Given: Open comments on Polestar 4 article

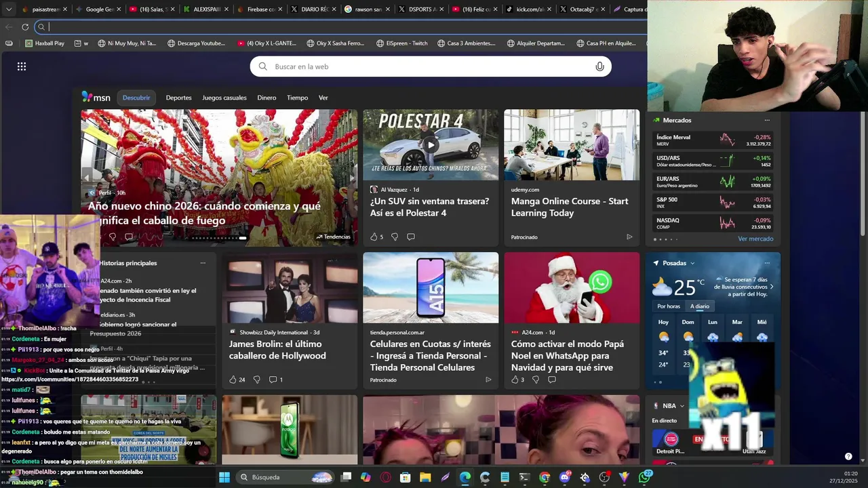Looking at the screenshot, I should [411, 237].
